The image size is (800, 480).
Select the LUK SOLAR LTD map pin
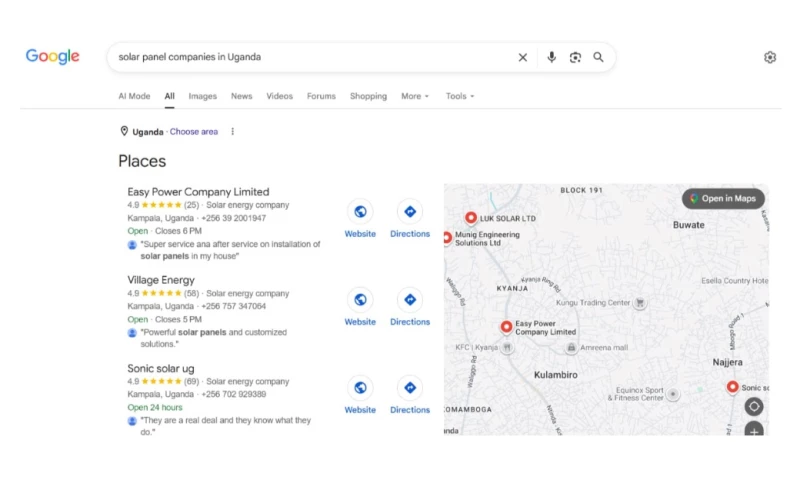pyautogui.click(x=471, y=218)
